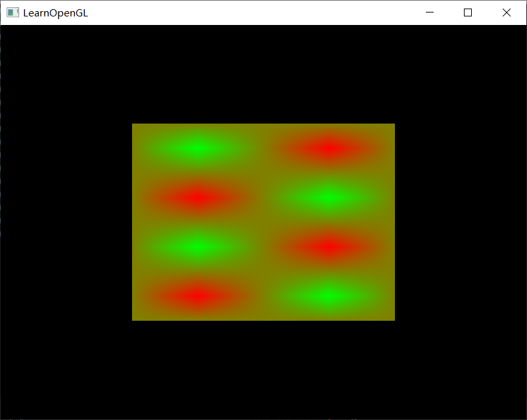Click the top-right red blob on the quad
Image resolution: width=527 pixels, height=420 pixels.
click(329, 148)
